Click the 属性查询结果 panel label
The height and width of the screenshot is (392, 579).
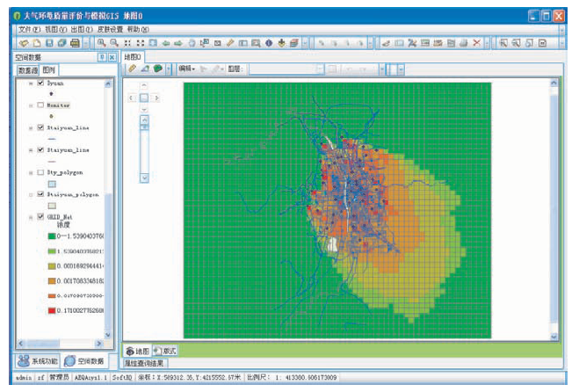click(x=142, y=362)
